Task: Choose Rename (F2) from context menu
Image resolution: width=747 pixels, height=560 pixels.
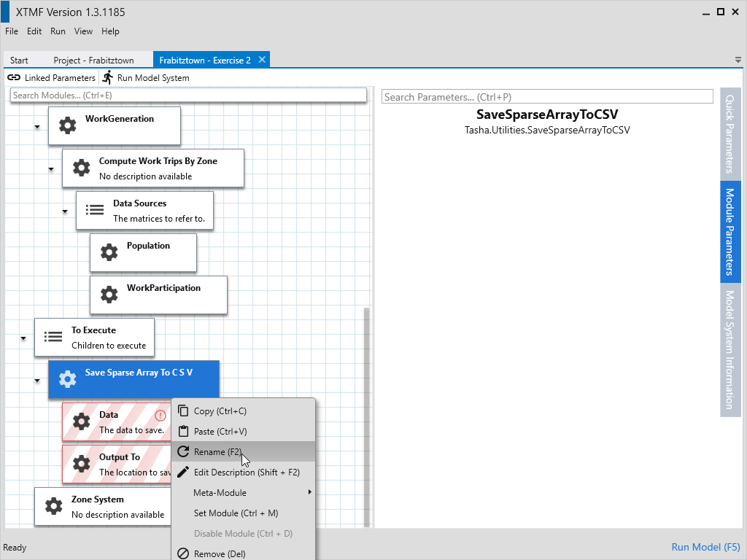Action: coord(217,452)
